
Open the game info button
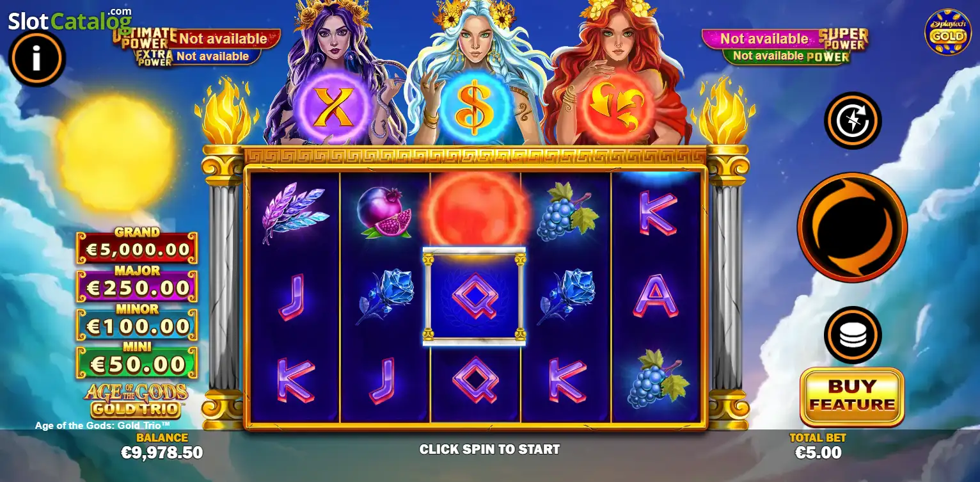[37, 59]
